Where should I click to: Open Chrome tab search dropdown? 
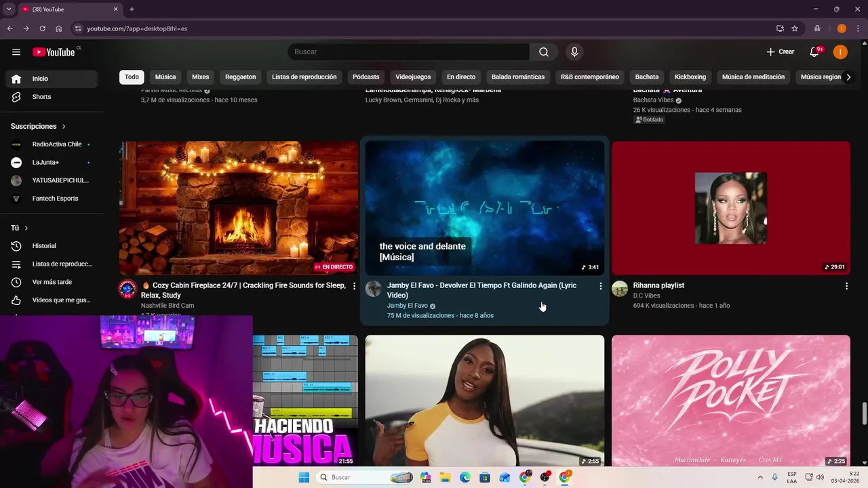coord(9,9)
